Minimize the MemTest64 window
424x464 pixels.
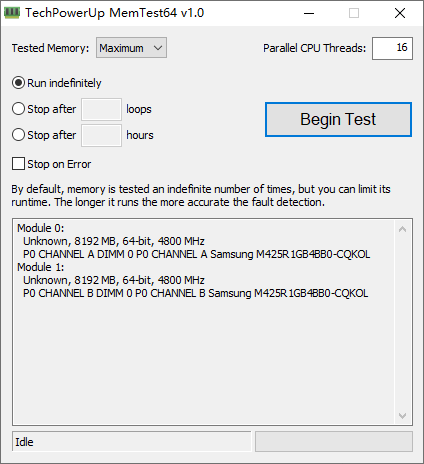point(309,13)
